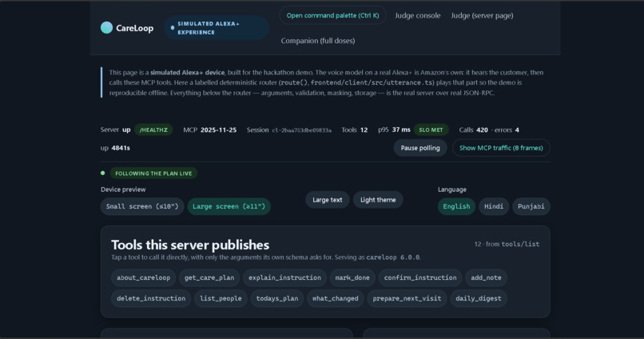Click the careloop 6.0.0 version text
The width and height of the screenshot is (644, 339).
393,257
